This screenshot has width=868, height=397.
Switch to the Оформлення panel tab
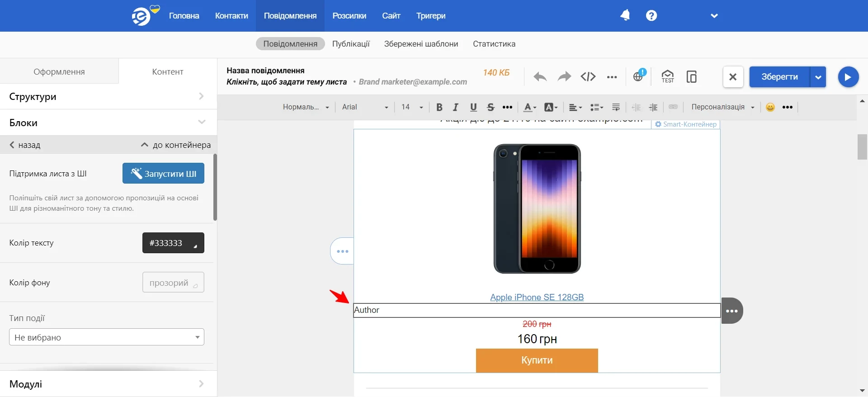[59, 71]
